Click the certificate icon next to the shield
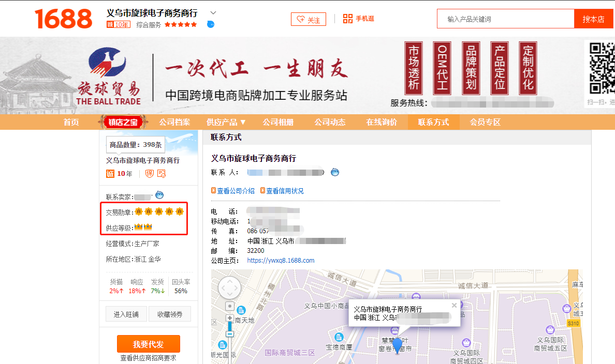This screenshot has height=364, width=615. (162, 174)
